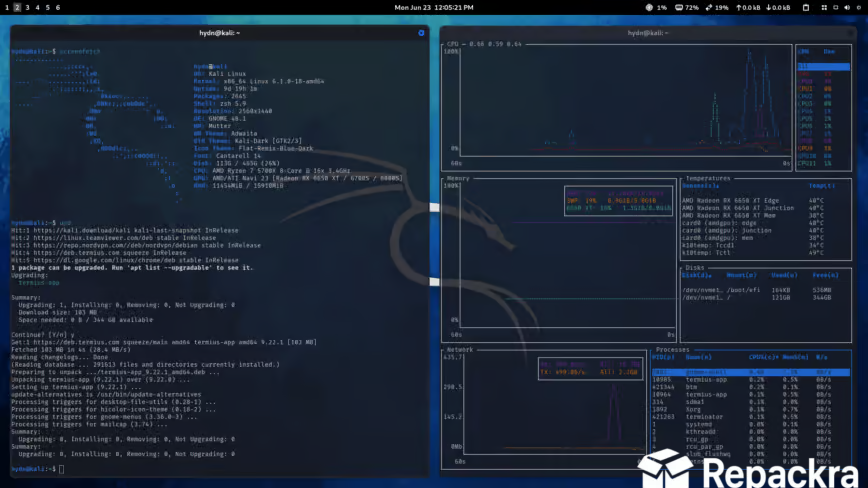The image size is (868, 488).
Task: Switch to workspace 5 in top bar
Action: tap(48, 8)
